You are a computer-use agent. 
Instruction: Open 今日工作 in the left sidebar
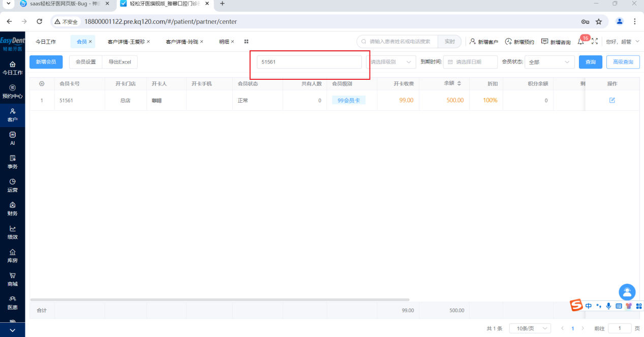pos(12,68)
